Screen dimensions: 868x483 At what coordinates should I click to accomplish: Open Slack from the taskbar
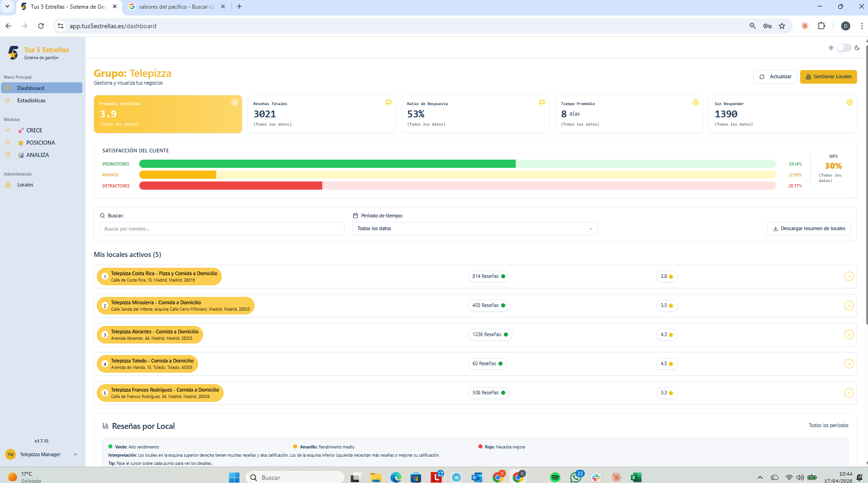(x=596, y=477)
